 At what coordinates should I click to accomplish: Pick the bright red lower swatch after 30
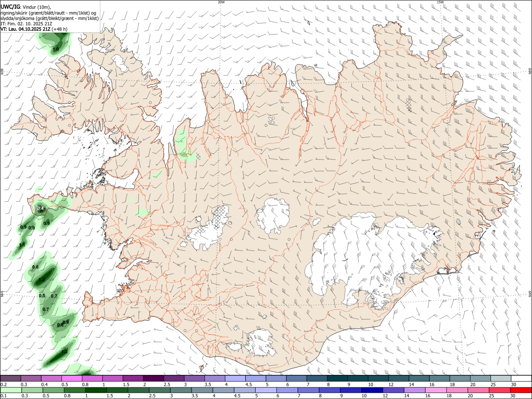520,390
